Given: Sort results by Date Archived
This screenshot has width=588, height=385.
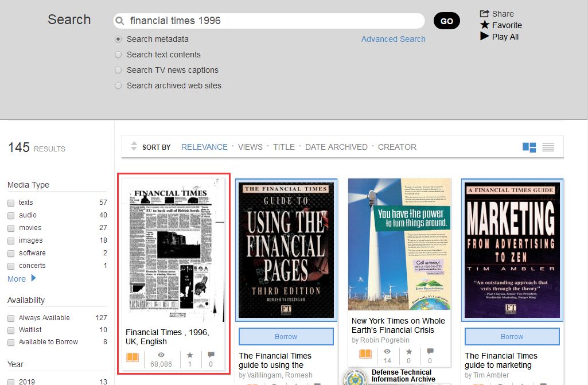Looking at the screenshot, I should [x=336, y=147].
